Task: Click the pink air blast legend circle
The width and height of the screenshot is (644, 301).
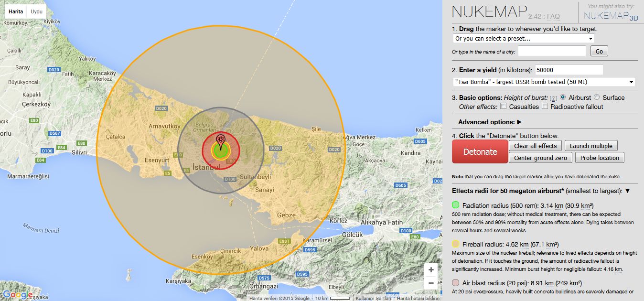Action: 456,282
